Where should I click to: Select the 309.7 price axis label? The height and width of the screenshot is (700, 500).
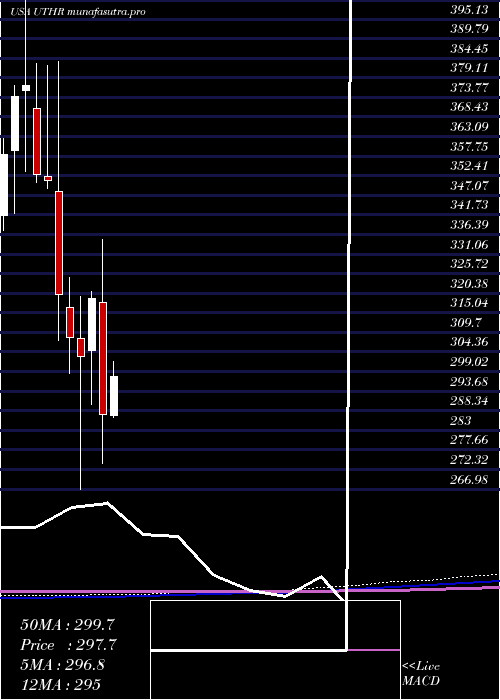(x=465, y=322)
